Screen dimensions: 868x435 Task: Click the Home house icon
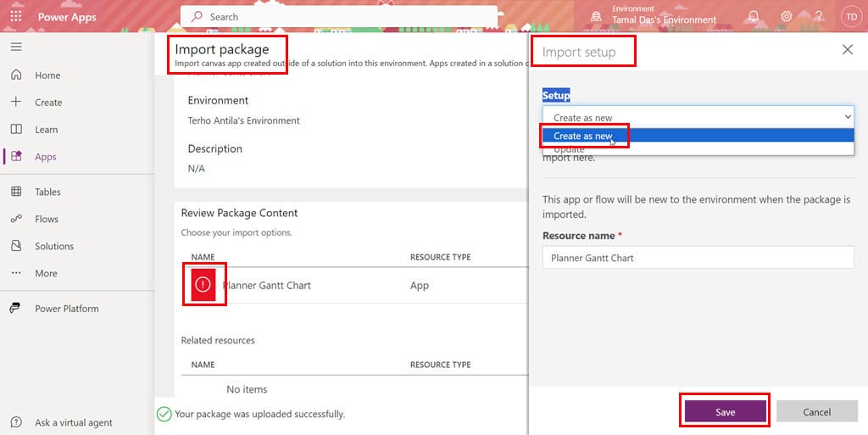click(x=16, y=75)
